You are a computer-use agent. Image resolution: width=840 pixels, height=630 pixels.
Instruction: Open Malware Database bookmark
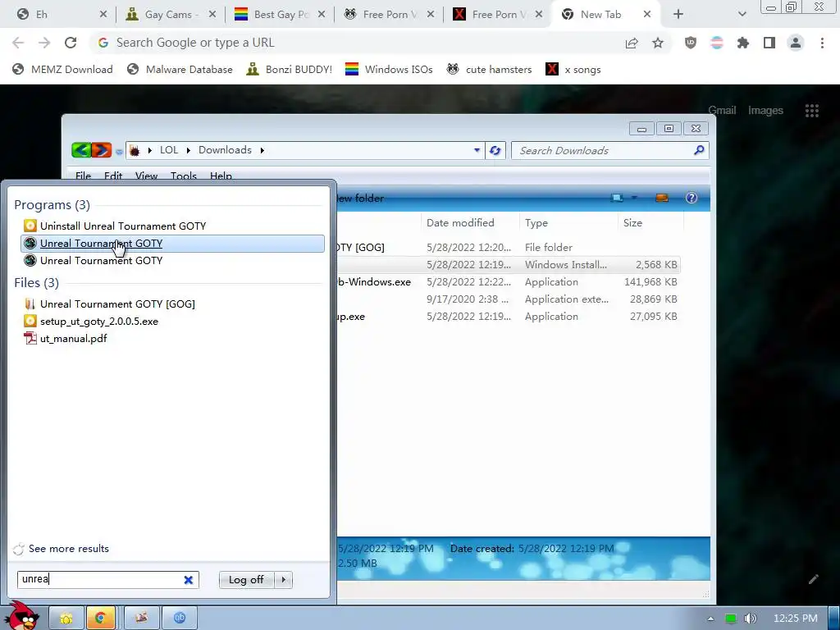click(x=180, y=69)
